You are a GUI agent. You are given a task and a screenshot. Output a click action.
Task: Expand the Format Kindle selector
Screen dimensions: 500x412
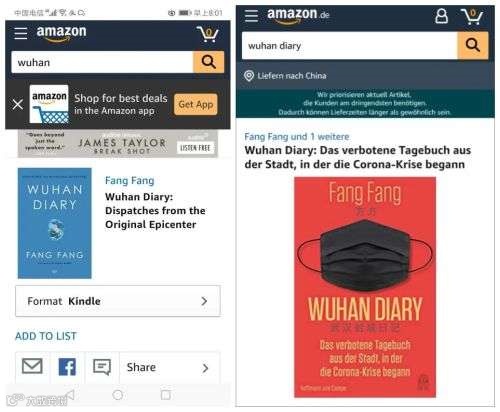(x=118, y=301)
